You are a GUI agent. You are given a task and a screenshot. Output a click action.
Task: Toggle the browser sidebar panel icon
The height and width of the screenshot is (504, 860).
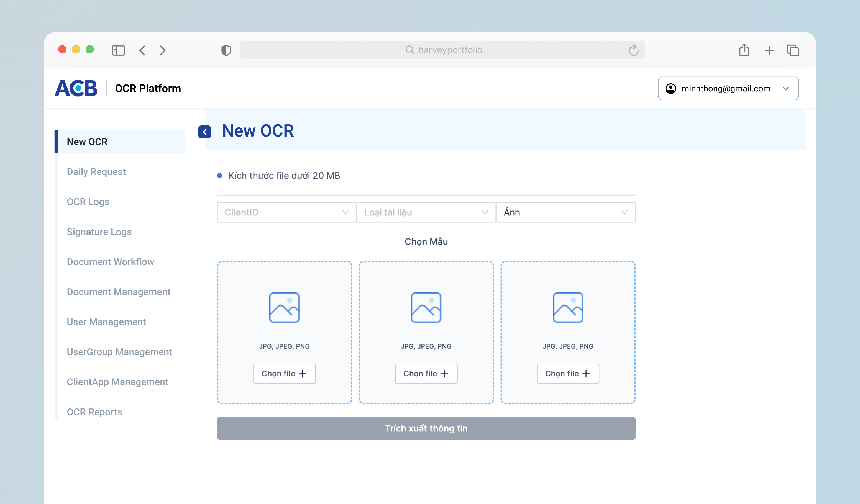pos(118,50)
